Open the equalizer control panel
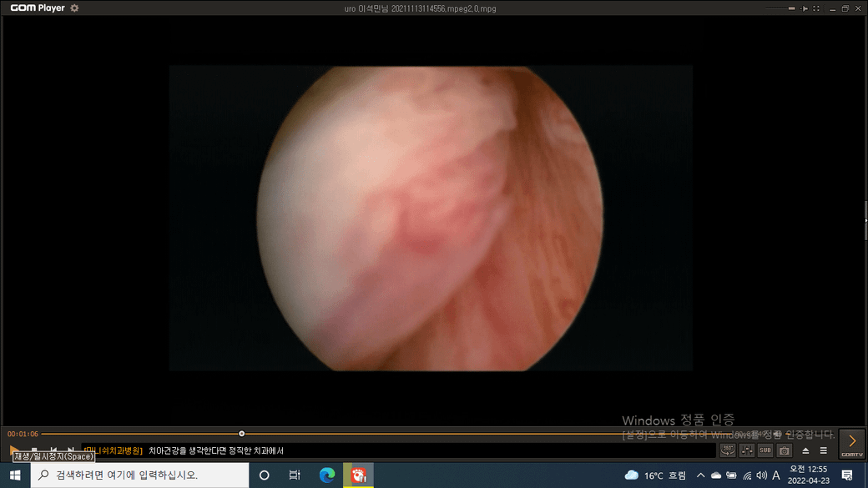868x488 pixels. pyautogui.click(x=746, y=450)
